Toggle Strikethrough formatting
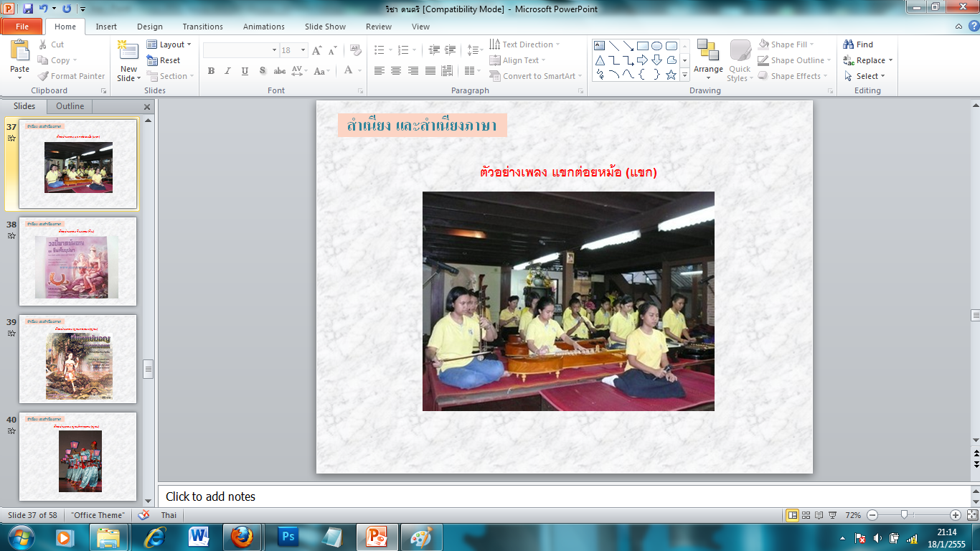 280,71
